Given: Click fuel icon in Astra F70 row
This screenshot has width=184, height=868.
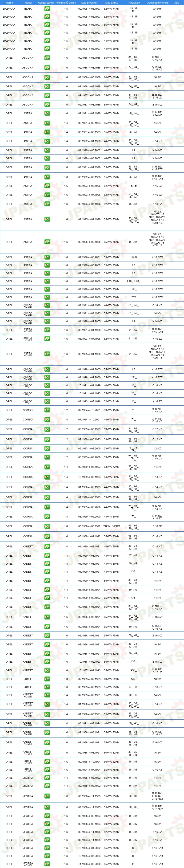Looking at the screenshot, I should 47,297.
